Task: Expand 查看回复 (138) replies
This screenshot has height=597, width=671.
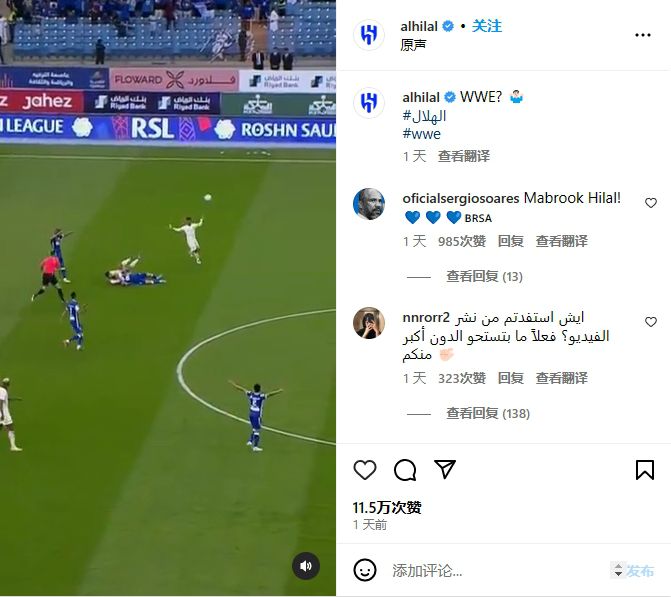Action: 487,413
